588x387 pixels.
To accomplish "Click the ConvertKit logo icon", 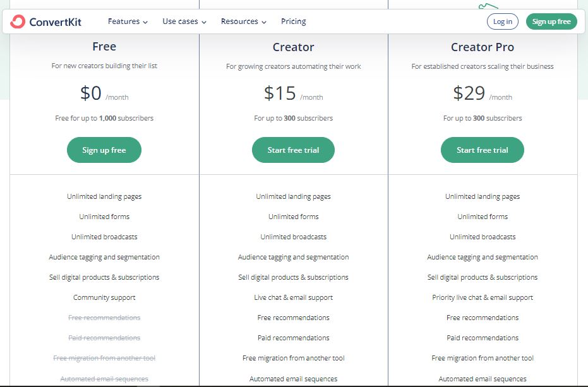I will pyautogui.click(x=18, y=21).
